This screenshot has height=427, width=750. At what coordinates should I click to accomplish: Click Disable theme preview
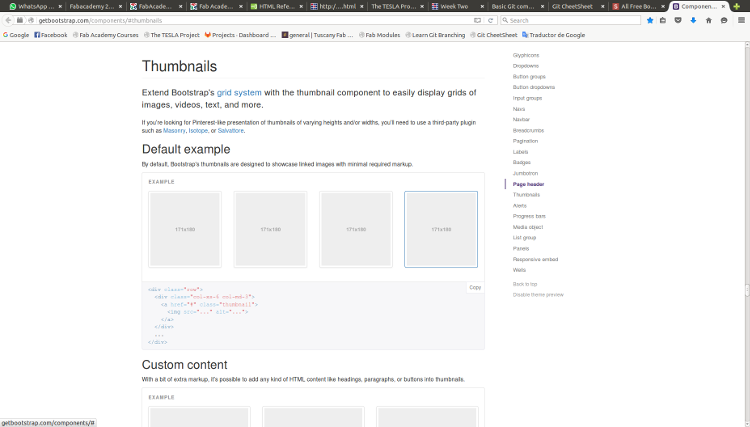538,295
